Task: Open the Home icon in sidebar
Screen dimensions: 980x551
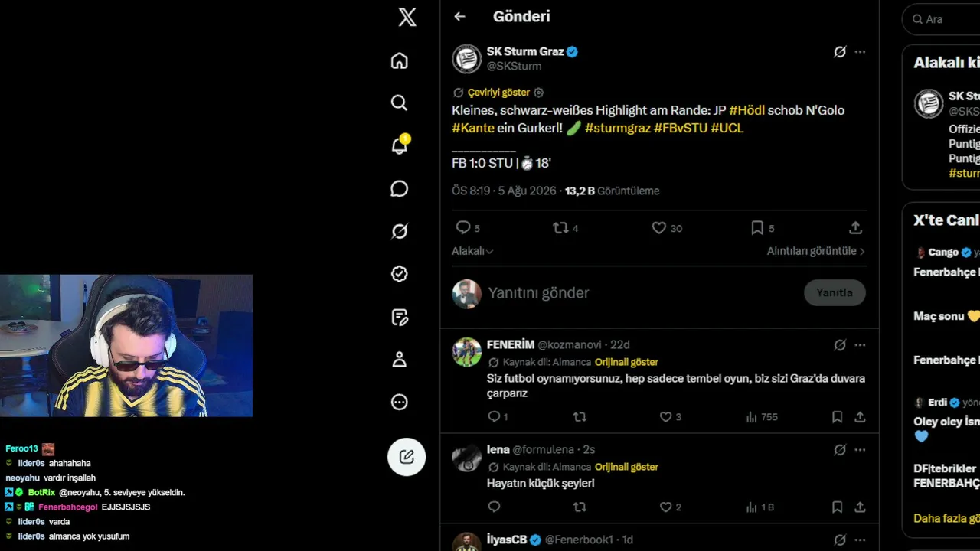Action: coord(400,60)
